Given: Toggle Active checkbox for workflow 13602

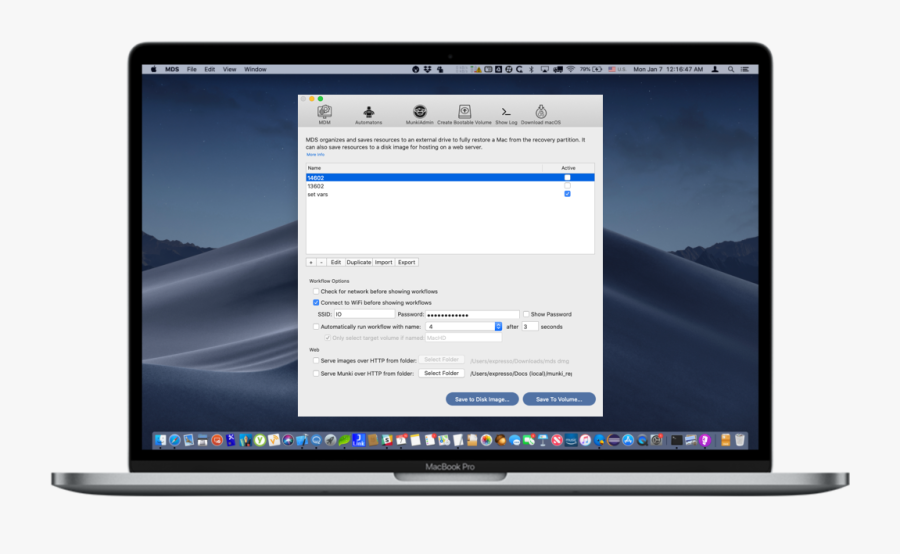Looking at the screenshot, I should pyautogui.click(x=567, y=186).
